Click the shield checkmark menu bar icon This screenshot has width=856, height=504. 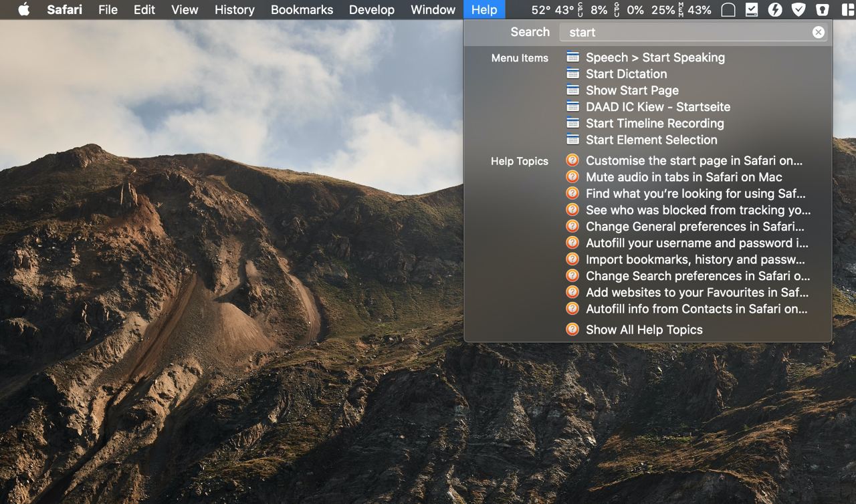click(798, 9)
